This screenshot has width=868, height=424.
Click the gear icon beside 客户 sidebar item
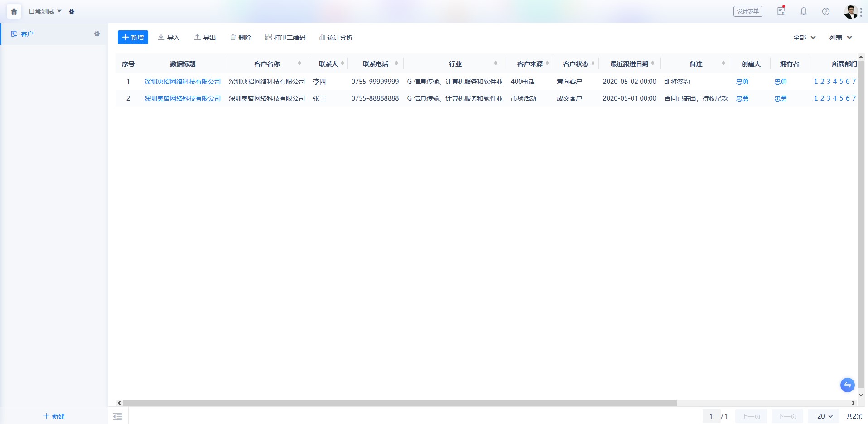click(x=97, y=34)
